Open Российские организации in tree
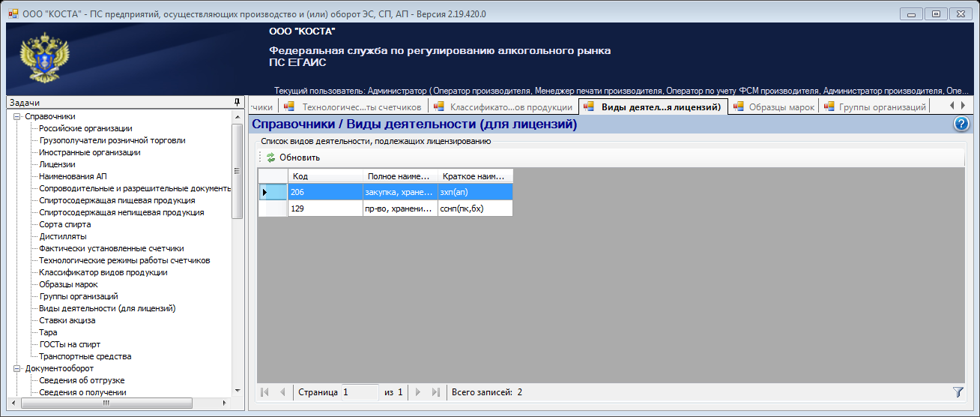Screen dimensions: 980x417 [x=85, y=128]
